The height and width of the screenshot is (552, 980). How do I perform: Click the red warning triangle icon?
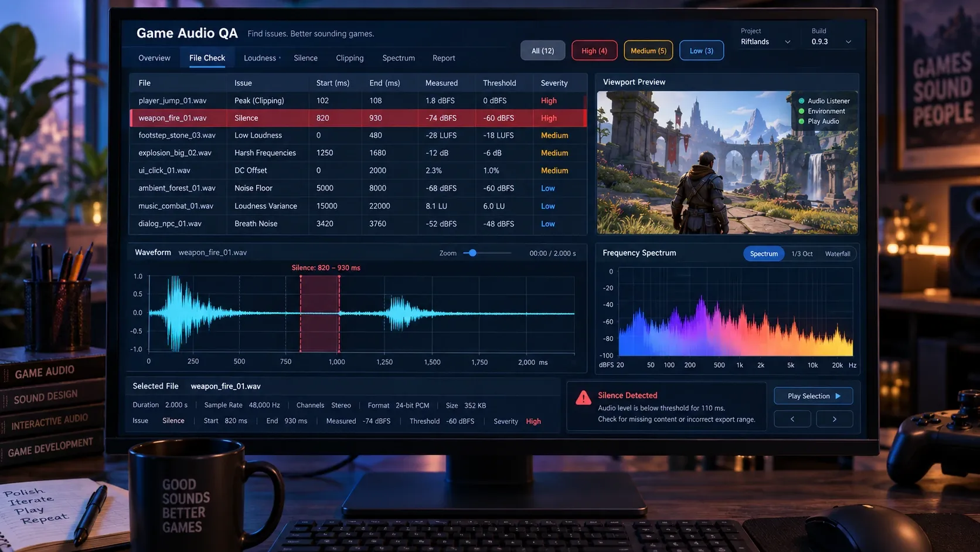(583, 398)
